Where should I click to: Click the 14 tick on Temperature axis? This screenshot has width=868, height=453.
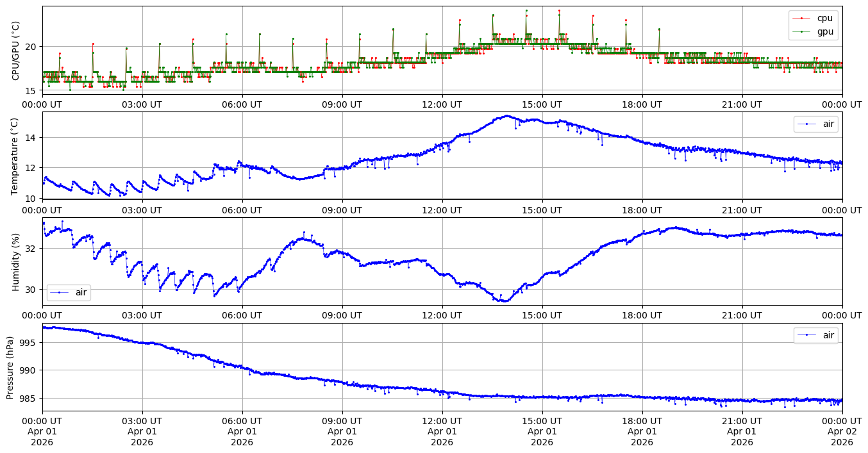31,138
